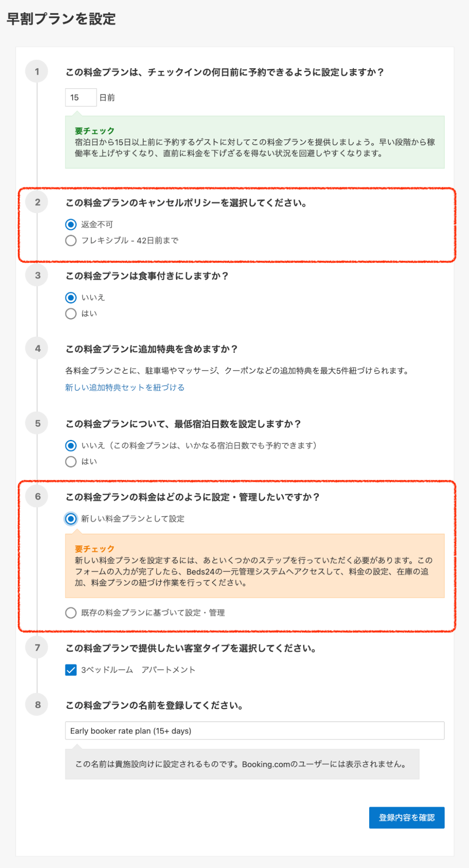Click the step 1 number circle
469x868 pixels.
tap(37, 72)
